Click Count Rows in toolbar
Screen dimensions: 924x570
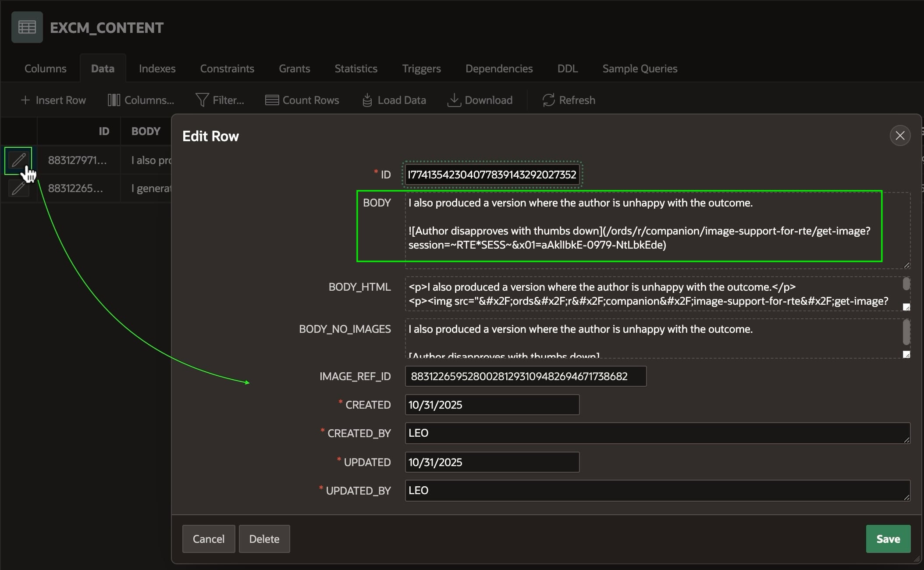coord(302,100)
